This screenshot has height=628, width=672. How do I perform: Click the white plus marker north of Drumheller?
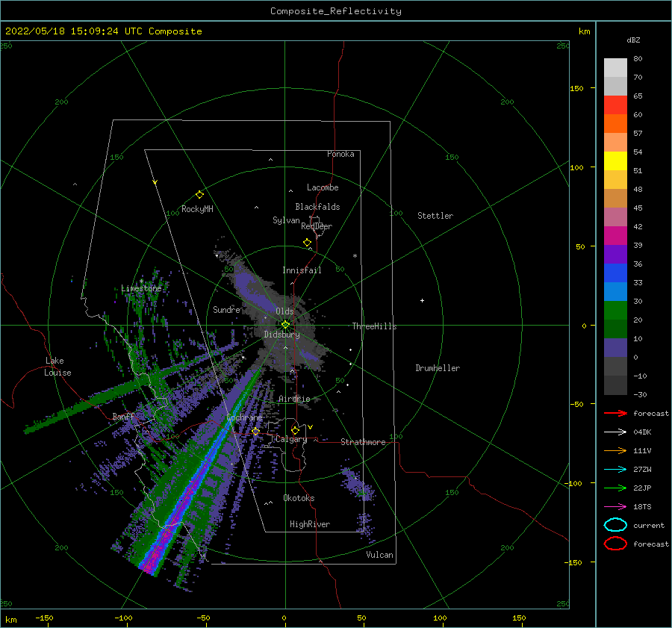tap(422, 300)
